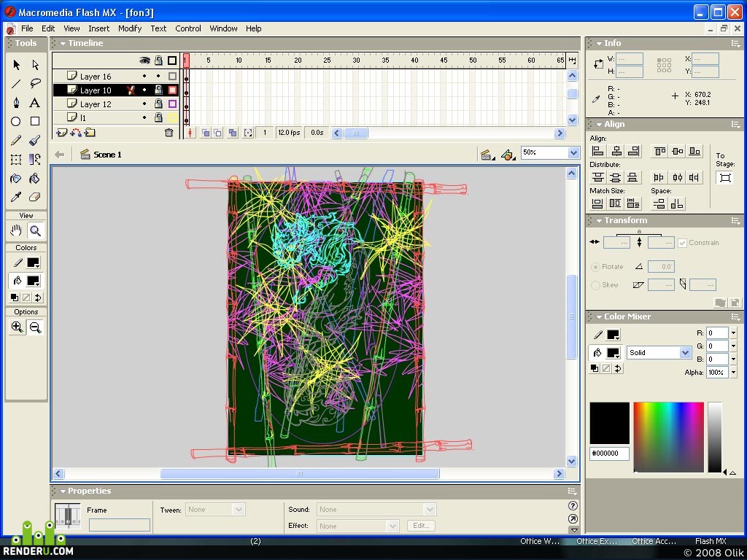The height and width of the screenshot is (560, 747).
Task: Click the delete layer trash icon
Action: pyautogui.click(x=169, y=133)
